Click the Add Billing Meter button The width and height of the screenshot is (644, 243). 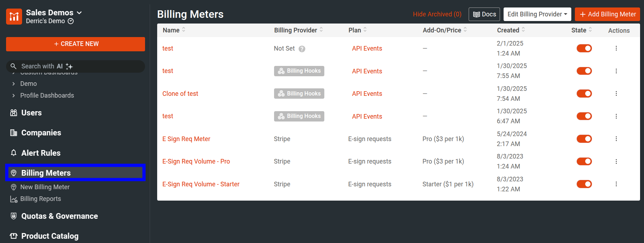(607, 14)
